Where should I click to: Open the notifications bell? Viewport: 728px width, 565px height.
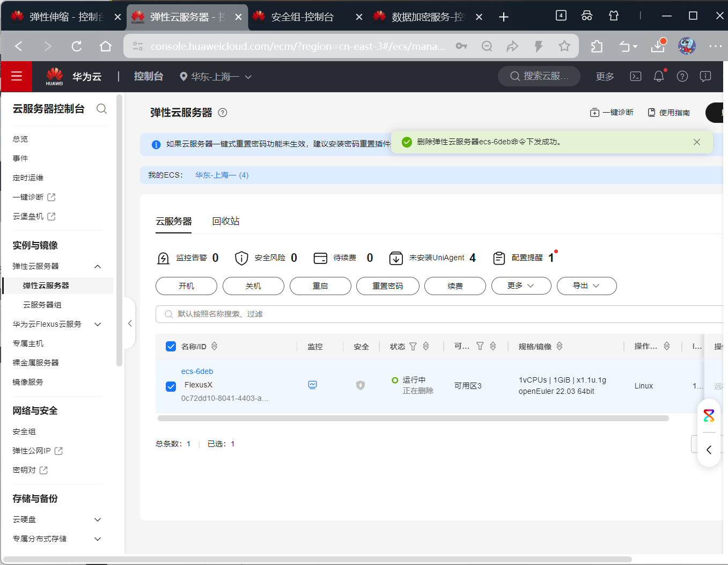(x=659, y=76)
